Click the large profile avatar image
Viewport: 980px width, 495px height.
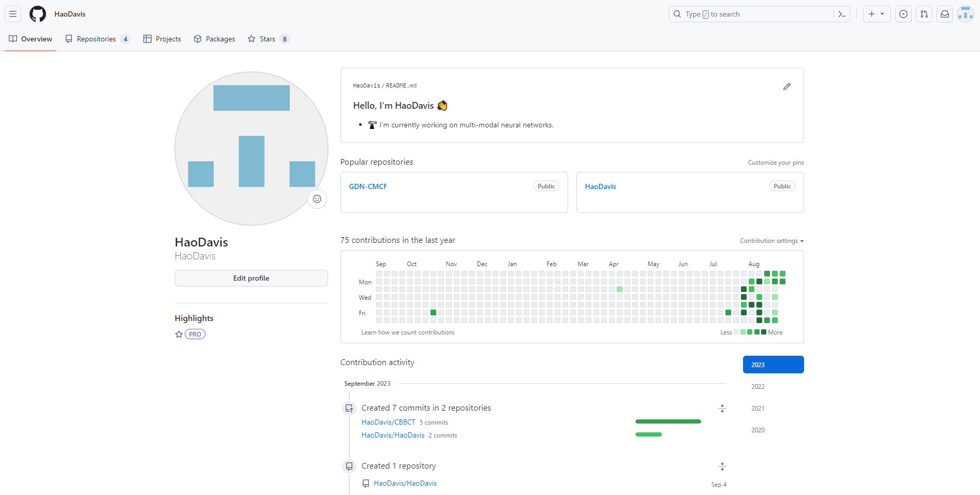251,149
